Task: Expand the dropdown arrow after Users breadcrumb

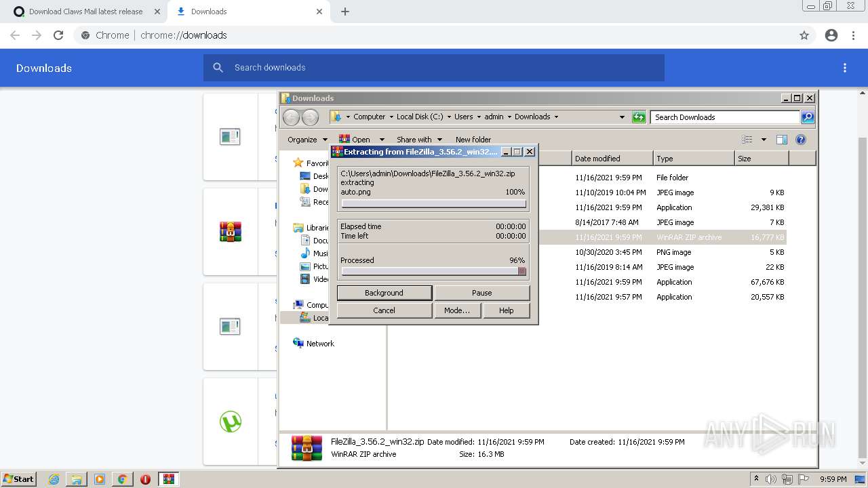Action: tap(479, 117)
